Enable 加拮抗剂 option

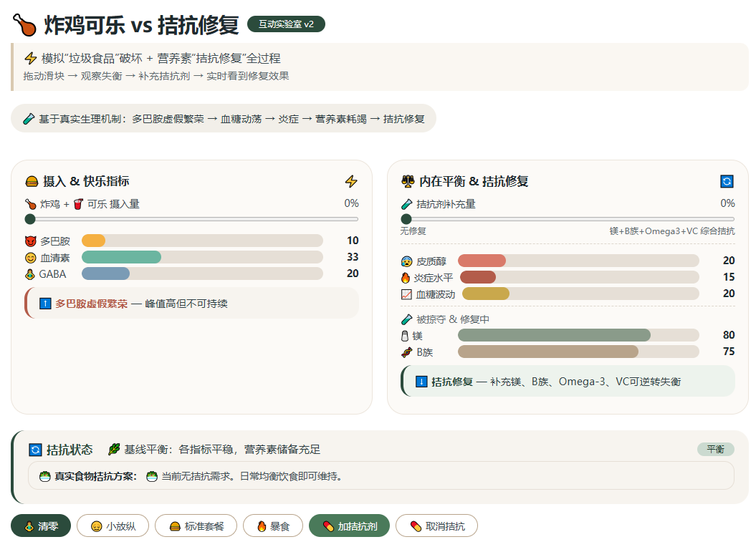(x=349, y=526)
